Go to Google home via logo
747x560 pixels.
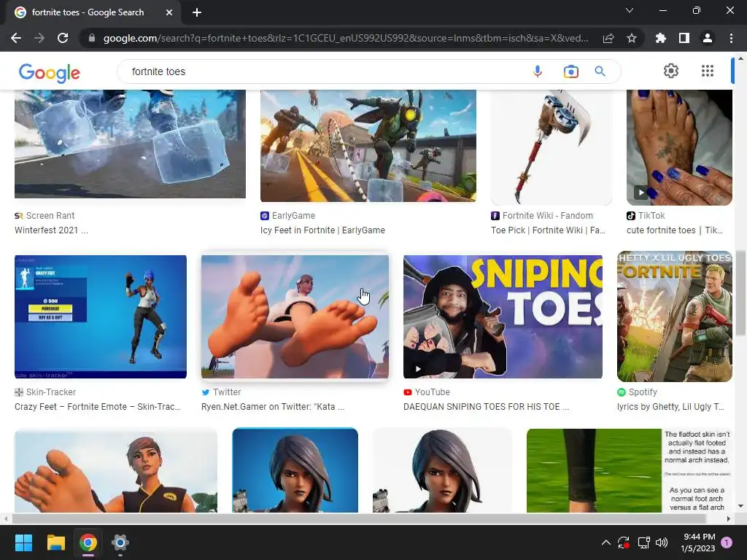click(49, 72)
